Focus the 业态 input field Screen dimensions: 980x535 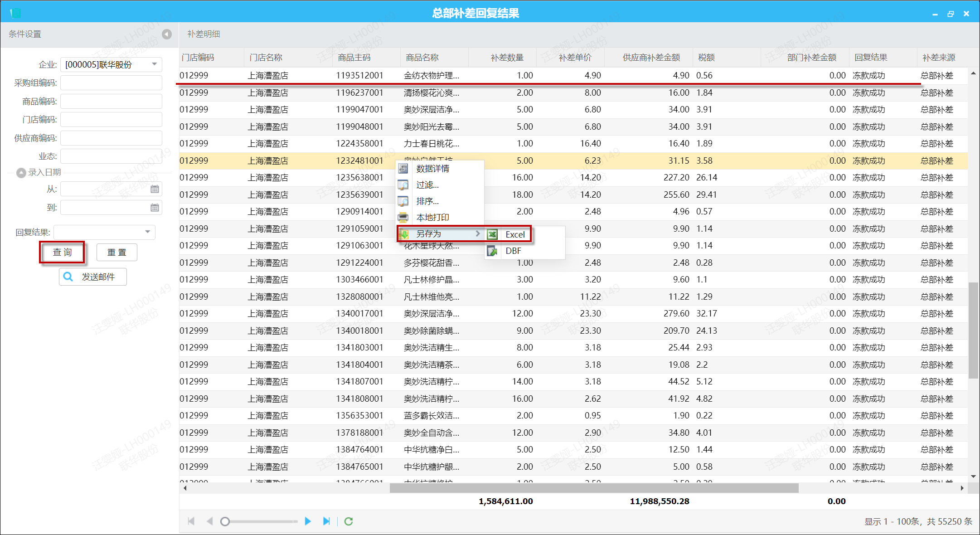[111, 156]
